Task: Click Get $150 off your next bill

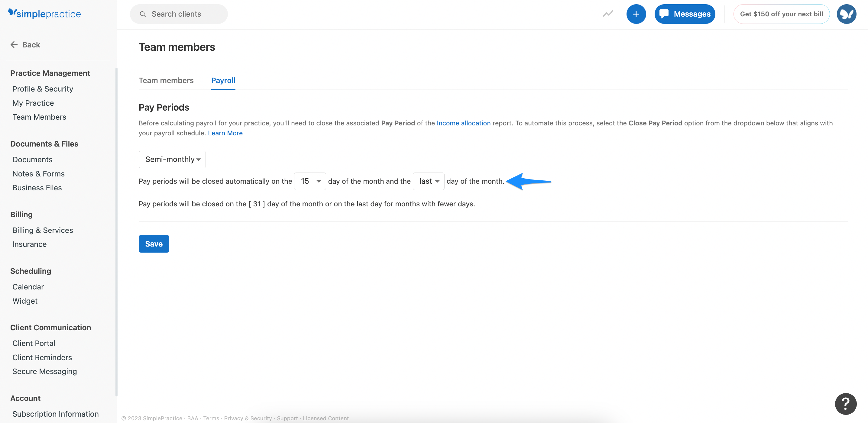Action: click(782, 14)
